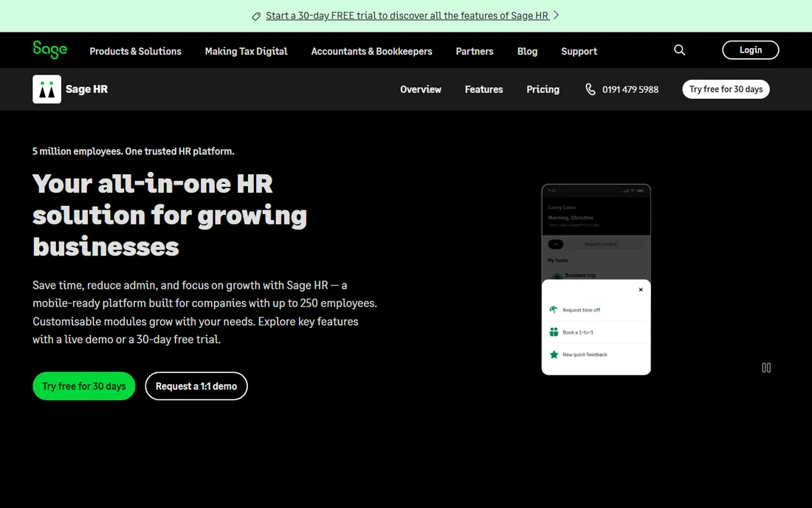812x508 pixels.
Task: Open the Features section tab
Action: (x=484, y=89)
